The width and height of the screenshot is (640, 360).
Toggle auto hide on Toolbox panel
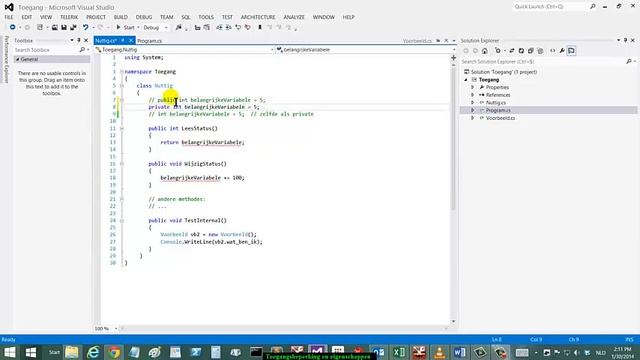[79, 40]
